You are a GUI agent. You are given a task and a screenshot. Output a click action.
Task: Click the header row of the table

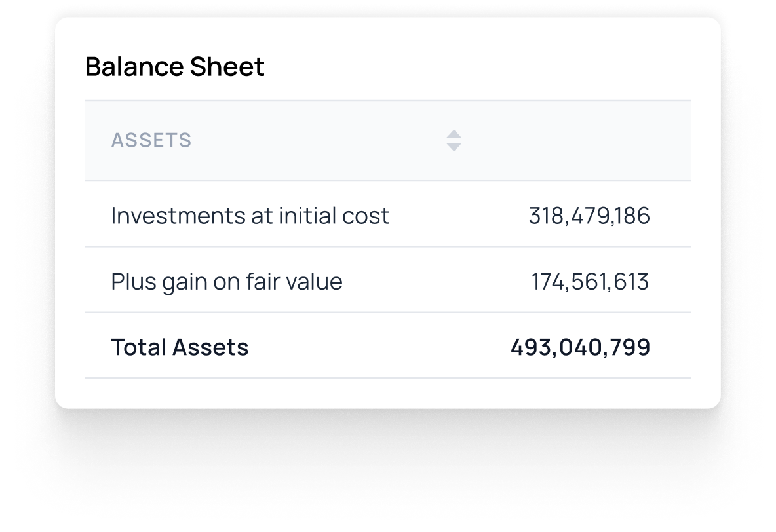(x=389, y=140)
